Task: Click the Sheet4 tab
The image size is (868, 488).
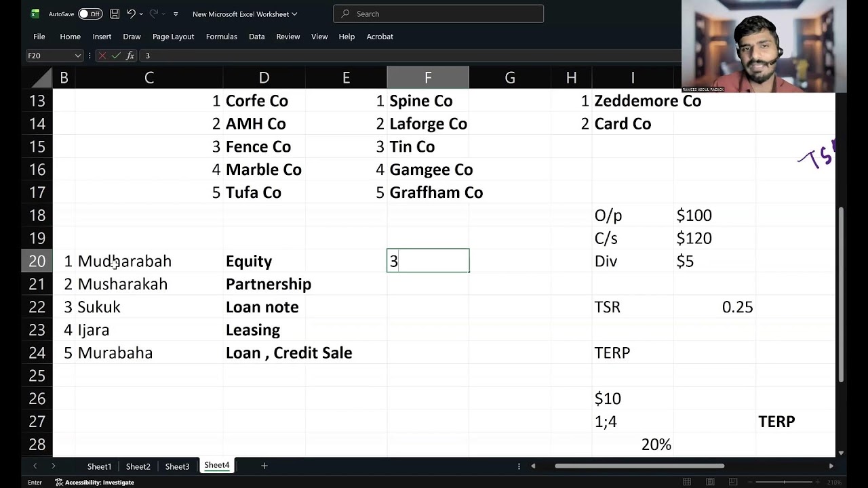Action: coord(217,466)
